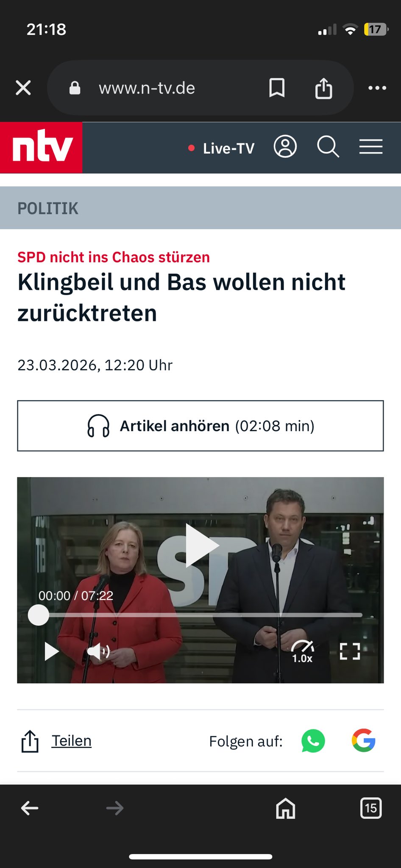Screen dimensions: 401x868
Task: Open the ntv logo homepage
Action: point(41,147)
